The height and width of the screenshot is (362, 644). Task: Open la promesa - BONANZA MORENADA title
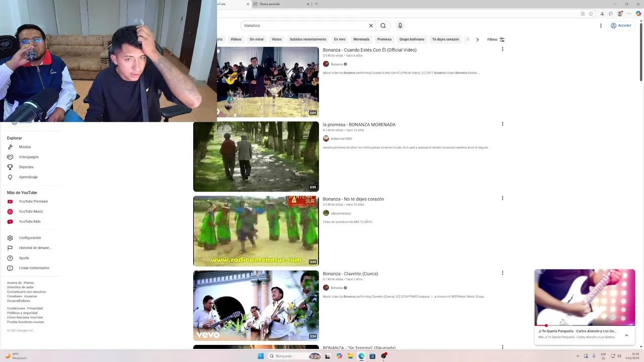359,125
